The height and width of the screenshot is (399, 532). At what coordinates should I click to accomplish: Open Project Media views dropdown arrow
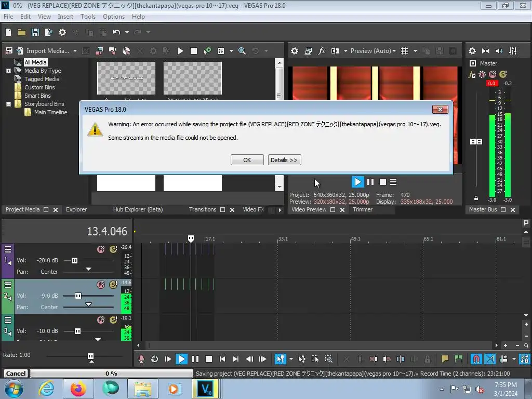pyautogui.click(x=231, y=51)
